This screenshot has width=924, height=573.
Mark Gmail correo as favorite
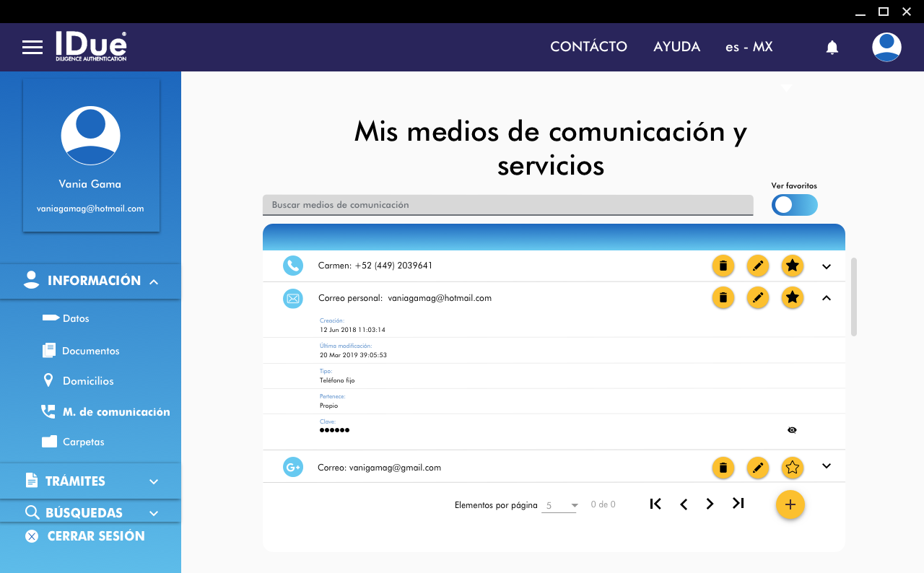coord(792,468)
